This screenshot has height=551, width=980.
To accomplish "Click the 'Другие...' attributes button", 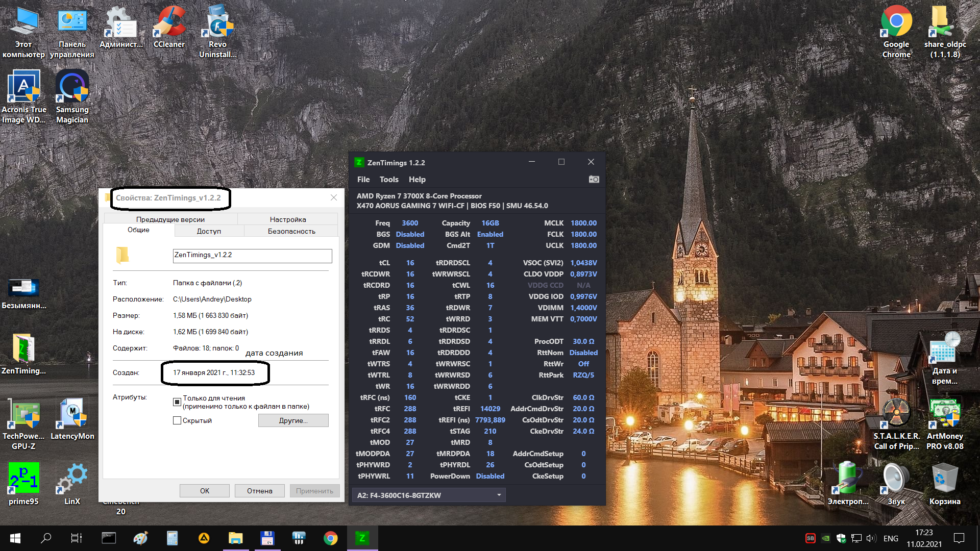I will pyautogui.click(x=293, y=420).
